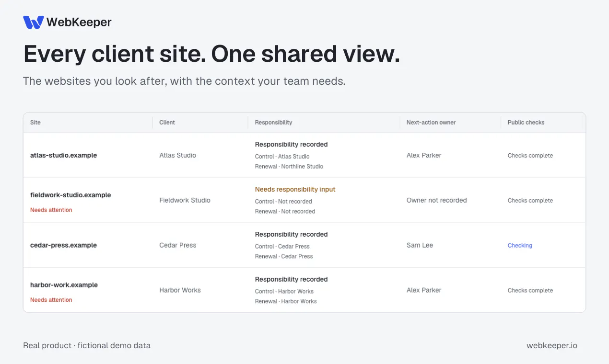609x364 pixels.
Task: Click Responsibility recorded in harbor-work row
Action: (292, 279)
